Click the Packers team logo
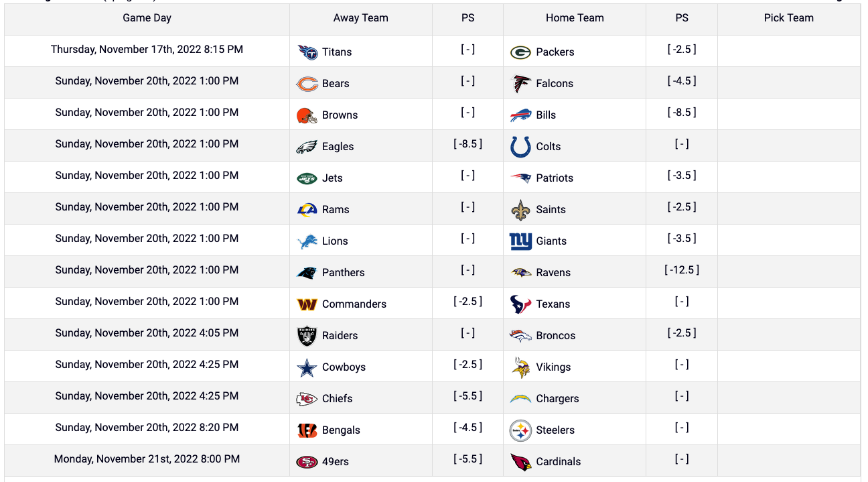This screenshot has width=868, height=482. [x=520, y=52]
